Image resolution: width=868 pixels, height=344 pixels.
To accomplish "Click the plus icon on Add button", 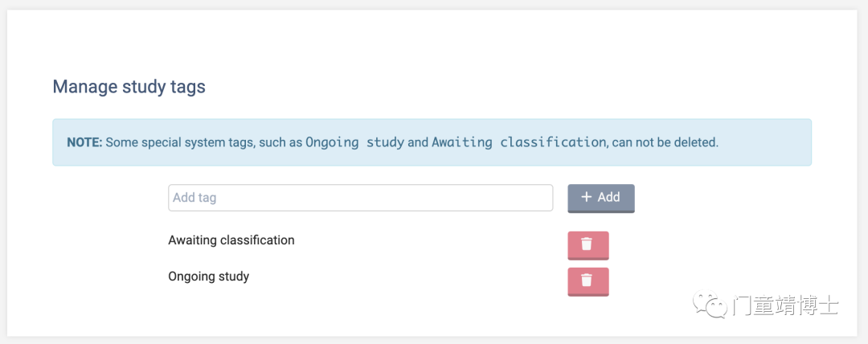I will [x=587, y=197].
